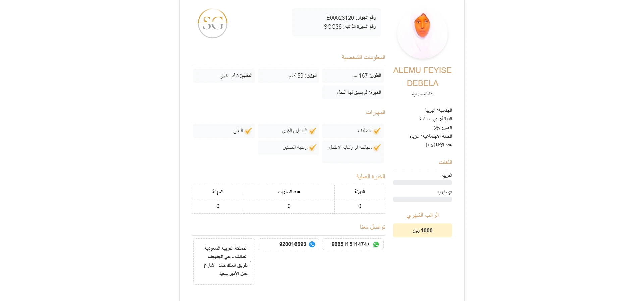
Task: Click the Taif address box
Action: click(224, 261)
